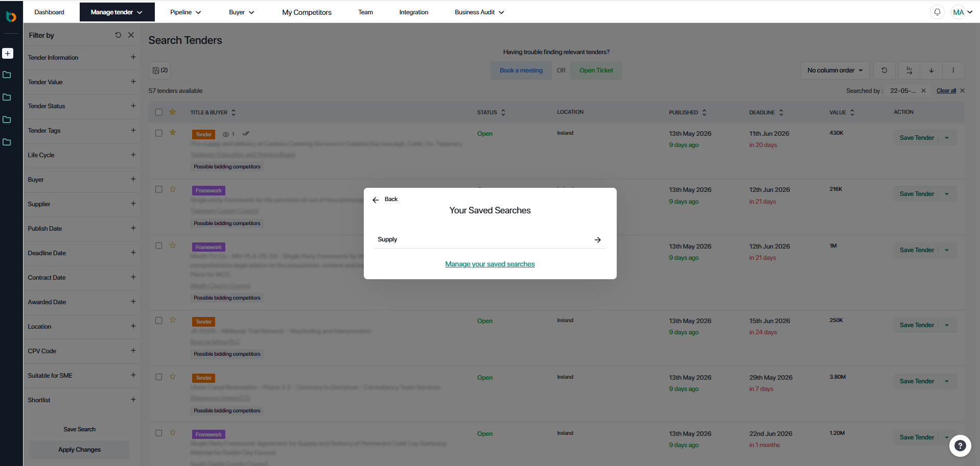980x466 pixels.
Task: Click the plus icon in the left sidebar
Action: click(x=8, y=53)
